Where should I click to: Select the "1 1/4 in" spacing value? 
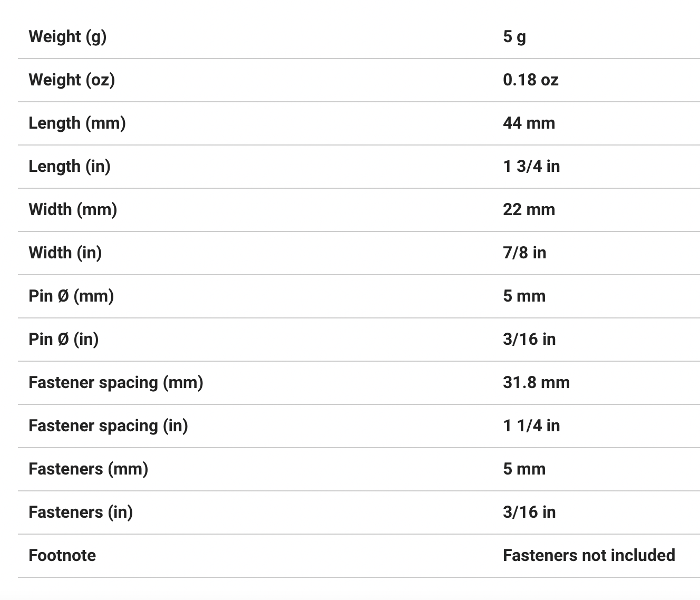[531, 425]
